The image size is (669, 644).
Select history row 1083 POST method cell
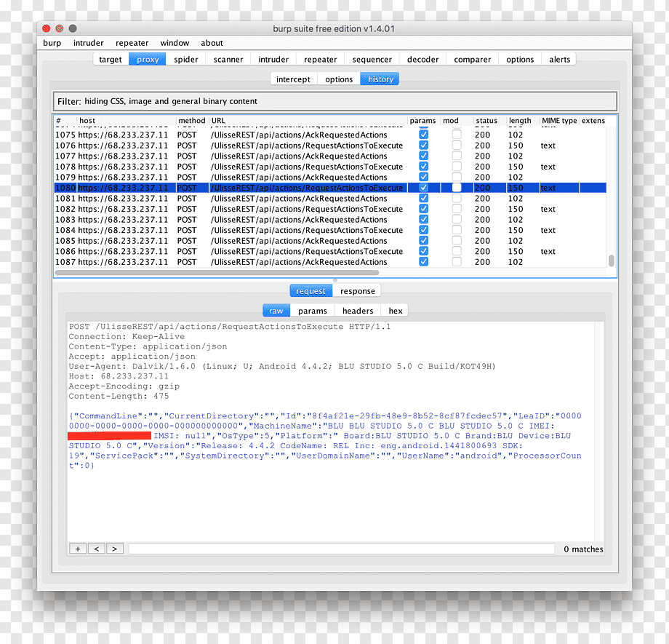pyautogui.click(x=187, y=220)
